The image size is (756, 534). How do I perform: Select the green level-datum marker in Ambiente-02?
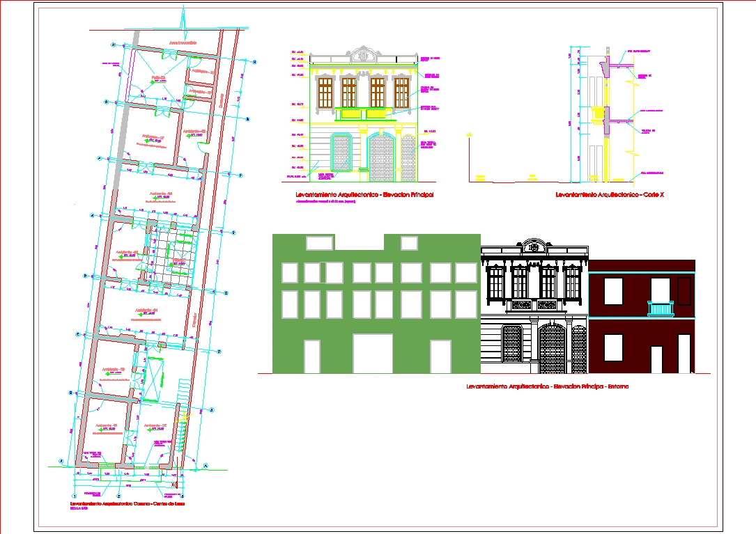pyautogui.click(x=150, y=429)
